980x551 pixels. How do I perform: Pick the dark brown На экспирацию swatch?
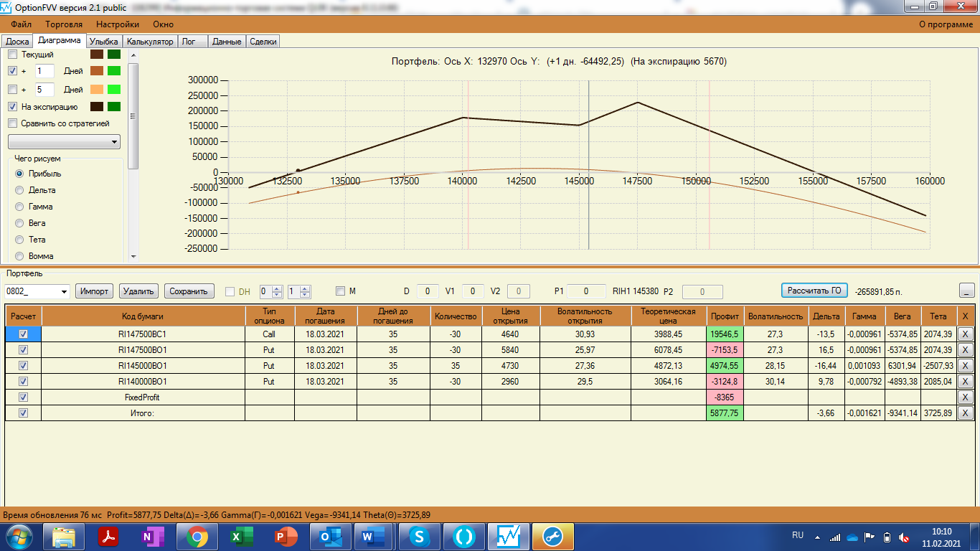(x=97, y=107)
